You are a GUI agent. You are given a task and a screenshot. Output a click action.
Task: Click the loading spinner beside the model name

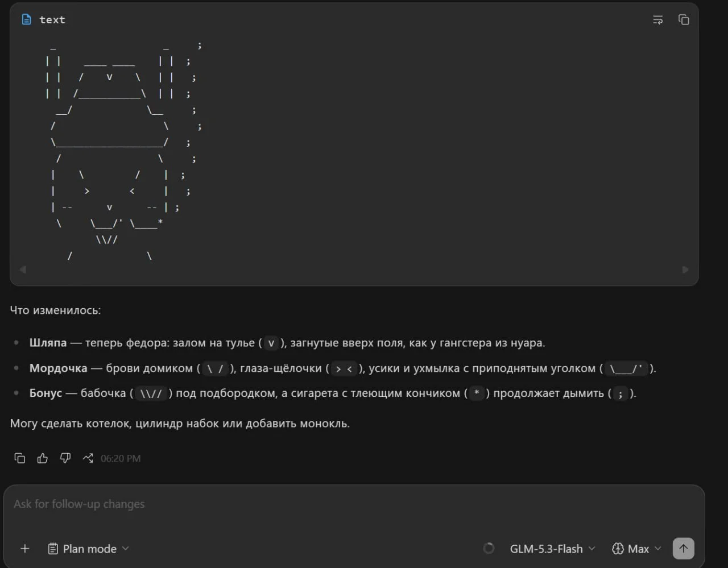click(x=489, y=548)
